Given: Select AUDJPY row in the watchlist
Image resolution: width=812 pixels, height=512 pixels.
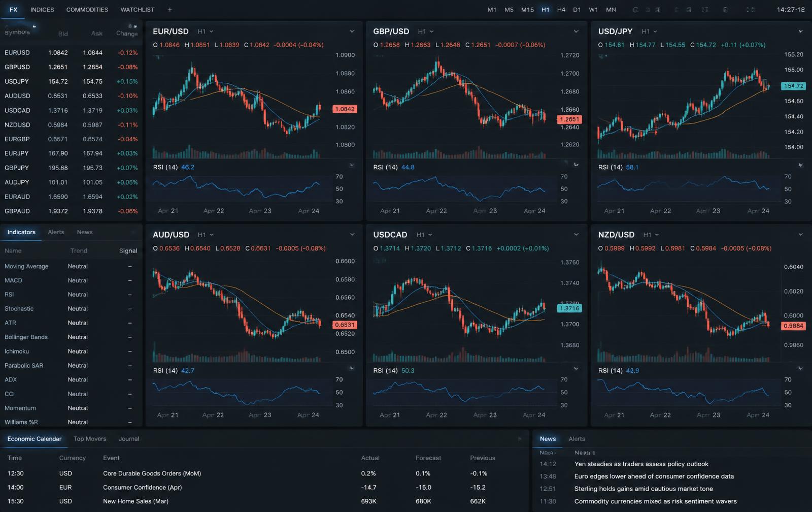Looking at the screenshot, I should tap(71, 182).
